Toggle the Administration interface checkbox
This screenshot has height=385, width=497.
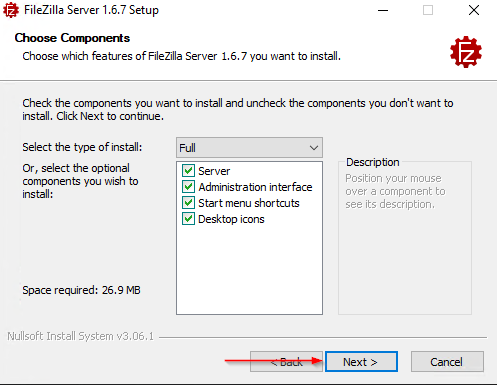[188, 187]
